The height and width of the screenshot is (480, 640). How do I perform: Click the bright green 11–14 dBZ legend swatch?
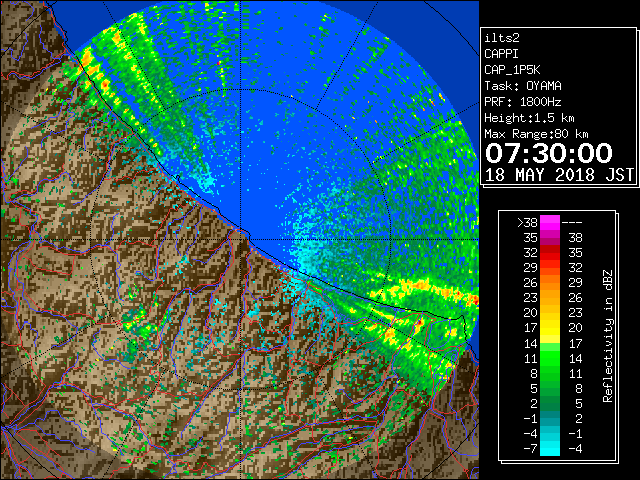click(x=550, y=358)
